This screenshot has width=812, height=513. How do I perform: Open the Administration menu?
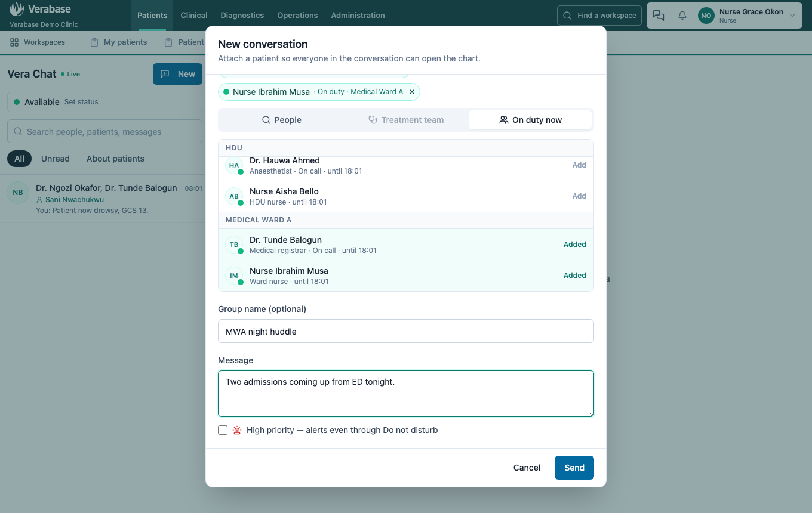(x=358, y=16)
